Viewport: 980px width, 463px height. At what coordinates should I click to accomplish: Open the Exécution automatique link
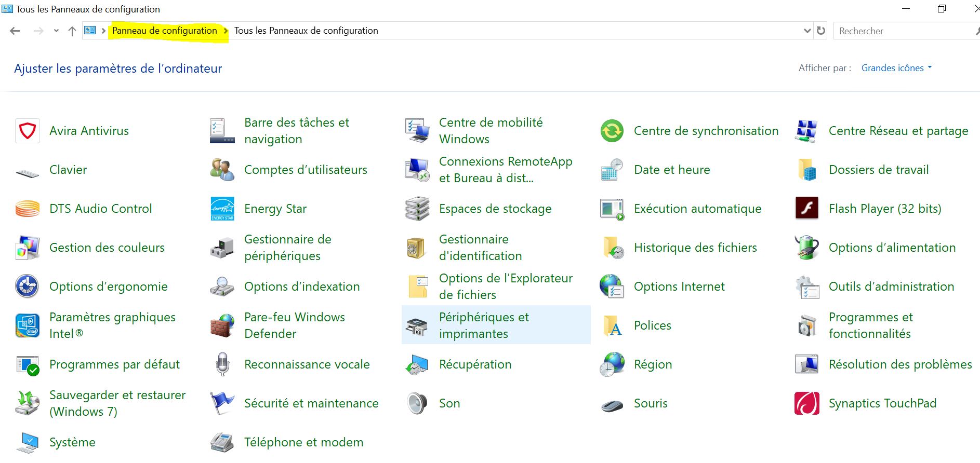point(697,209)
